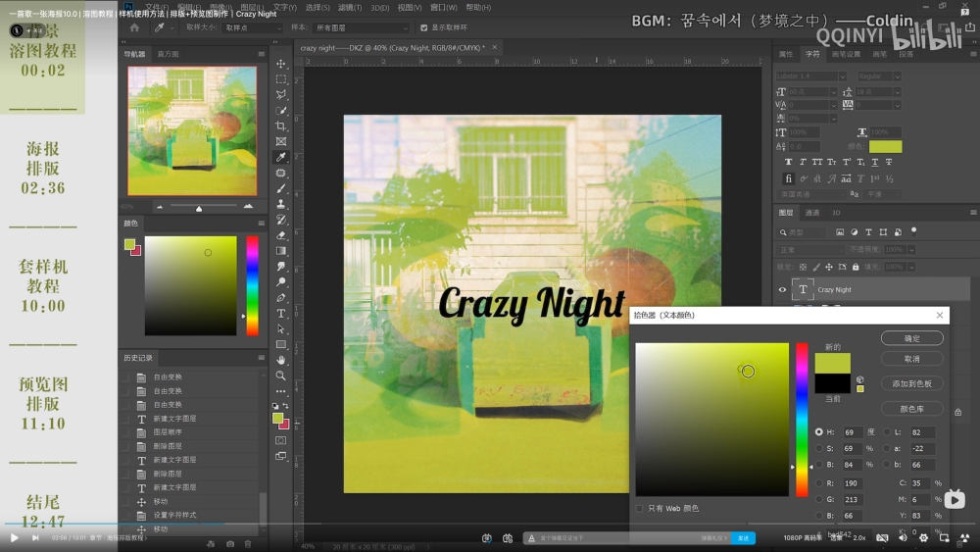Open the 取样点 sample size dropdown
This screenshot has width=980, height=552.
[253, 27]
